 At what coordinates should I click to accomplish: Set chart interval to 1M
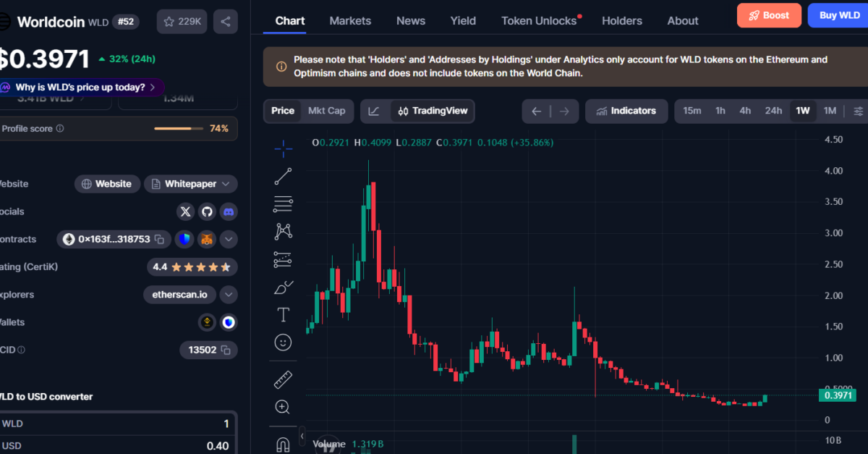tap(830, 111)
